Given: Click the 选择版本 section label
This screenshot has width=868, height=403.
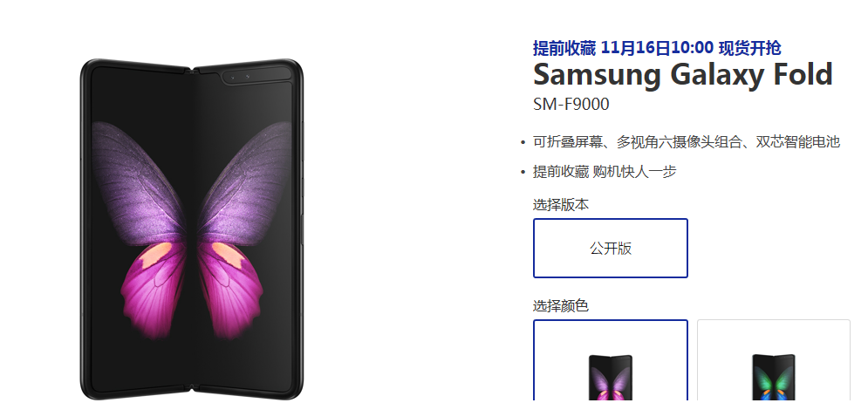Looking at the screenshot, I should [x=561, y=204].
